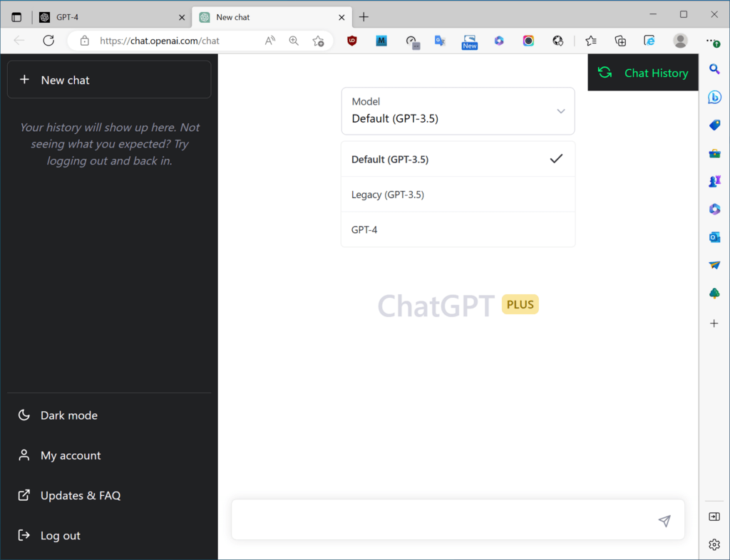Click the hide sidebar icon at bottom right
The height and width of the screenshot is (560, 730).
pos(714,517)
